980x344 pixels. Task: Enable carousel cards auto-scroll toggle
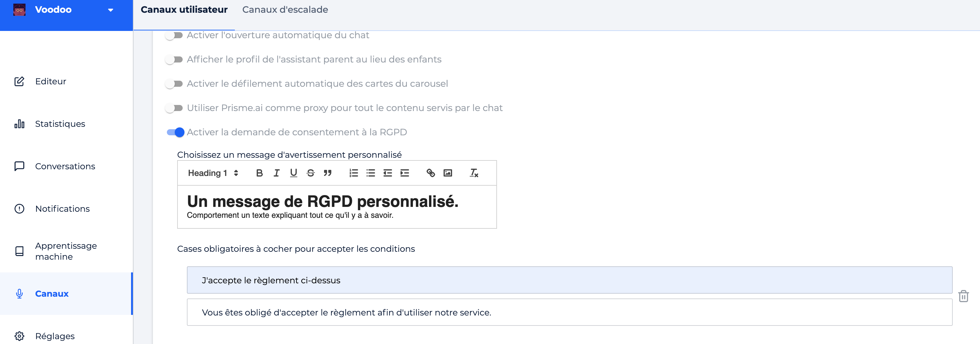point(174,84)
